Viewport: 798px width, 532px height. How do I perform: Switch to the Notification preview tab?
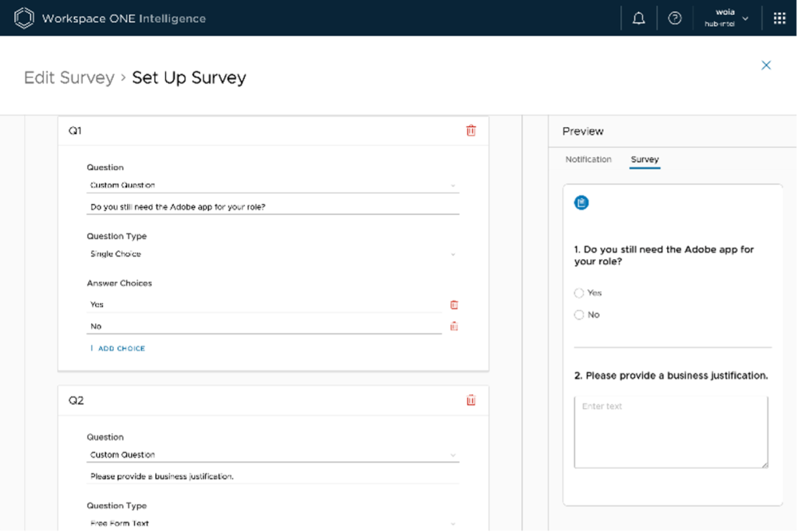588,160
